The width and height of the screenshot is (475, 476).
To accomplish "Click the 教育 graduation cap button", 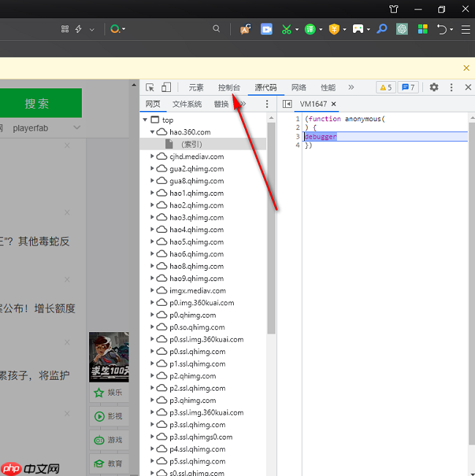I will [109, 464].
